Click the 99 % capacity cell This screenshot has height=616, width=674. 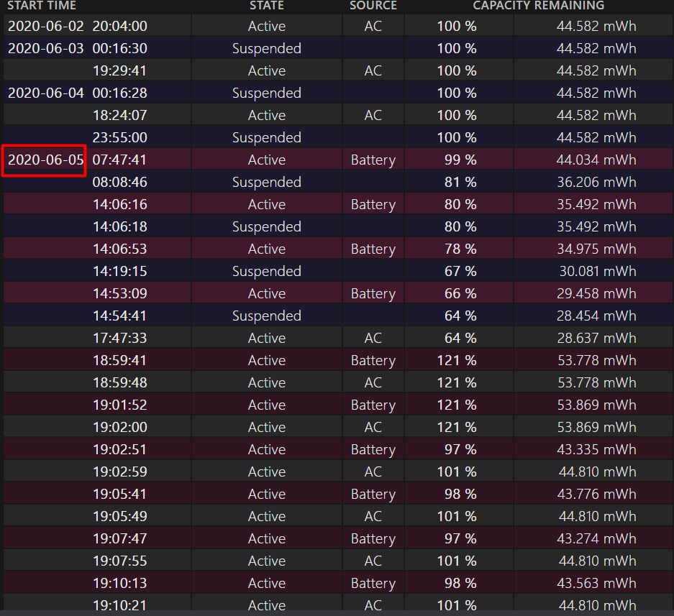460,160
